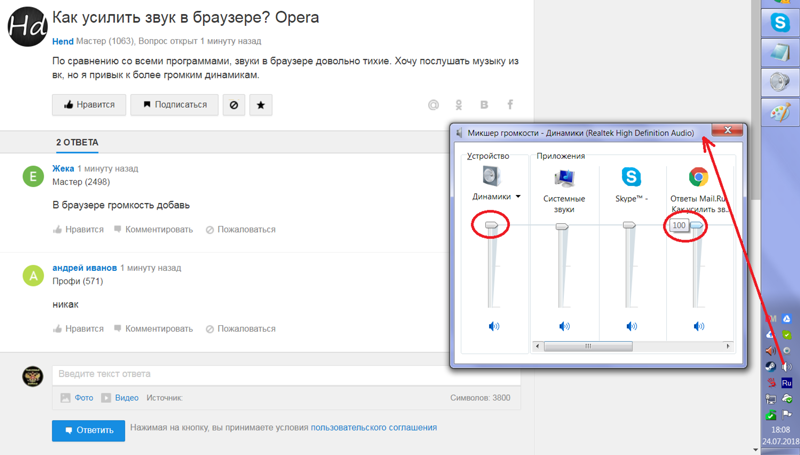Open the пользовательского соглашения link

coord(373,427)
